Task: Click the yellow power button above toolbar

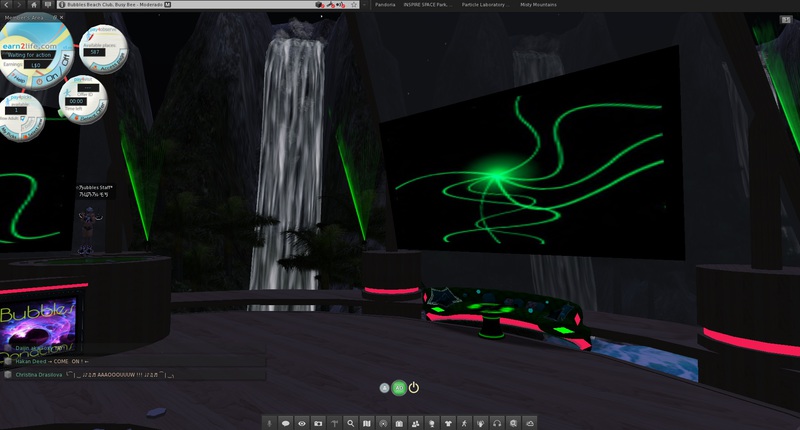Action: pos(414,387)
